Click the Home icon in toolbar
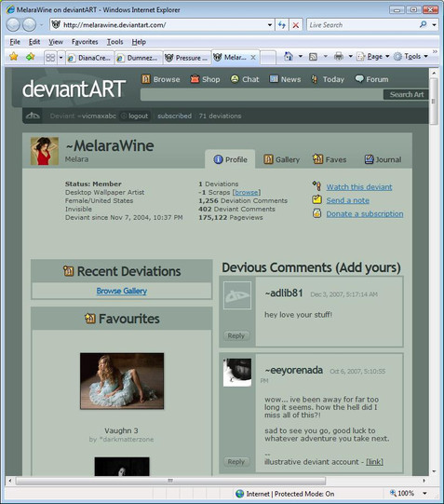 289,57
